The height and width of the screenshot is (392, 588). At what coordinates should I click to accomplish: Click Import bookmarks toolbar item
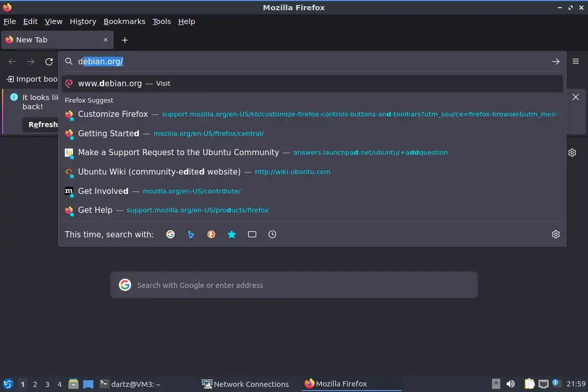click(32, 79)
